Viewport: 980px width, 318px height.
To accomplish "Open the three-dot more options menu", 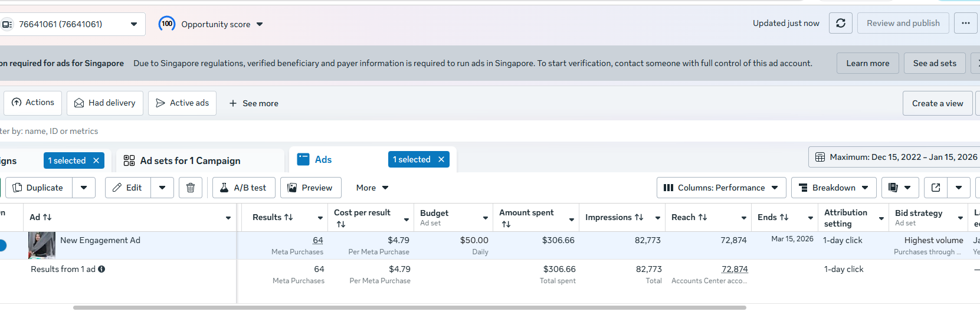I will 965,24.
